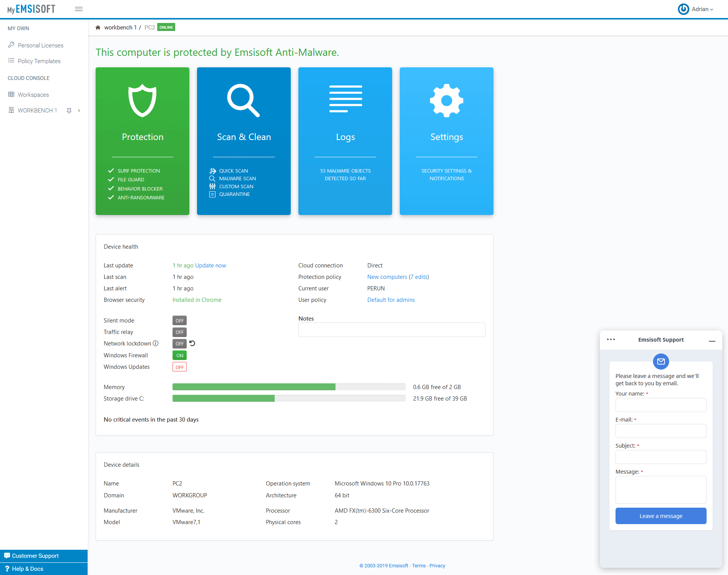Open the Terms footer link

419,565
